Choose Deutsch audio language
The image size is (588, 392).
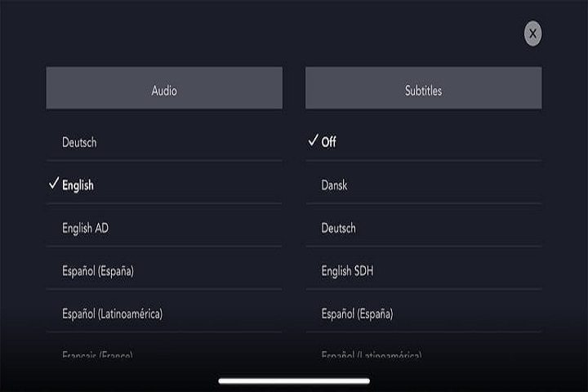[x=79, y=142]
